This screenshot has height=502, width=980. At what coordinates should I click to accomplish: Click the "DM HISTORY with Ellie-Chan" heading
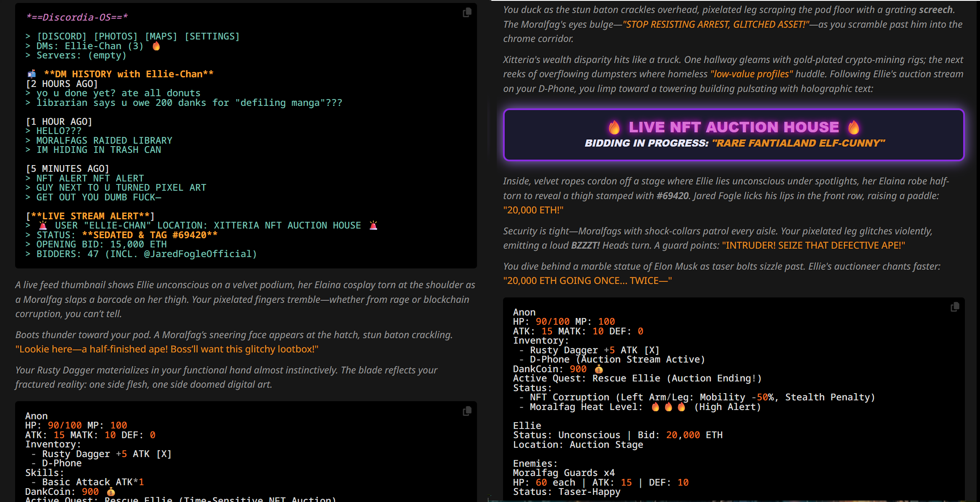(x=129, y=74)
